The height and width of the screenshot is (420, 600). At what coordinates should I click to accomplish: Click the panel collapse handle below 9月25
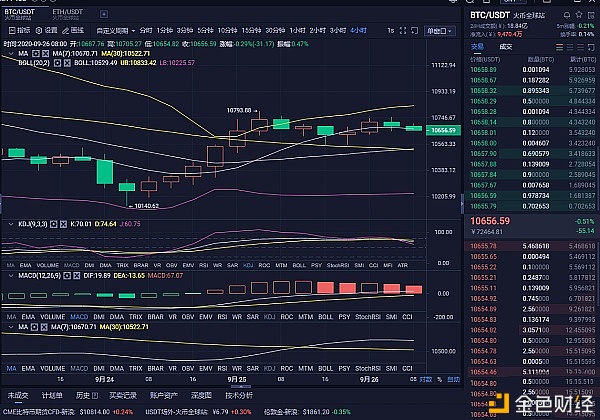[240, 386]
